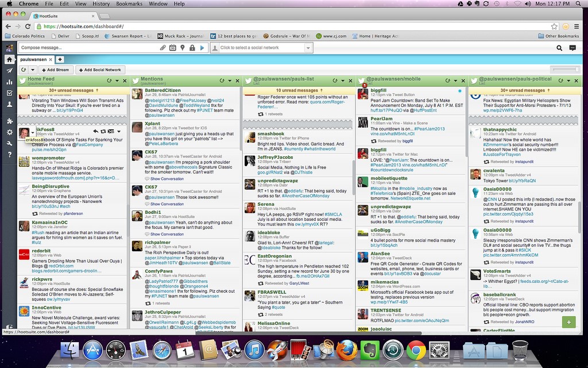This screenshot has width=588, height=368.
Task: Open the View menu in menu bar
Action: pyautogui.click(x=80, y=4)
